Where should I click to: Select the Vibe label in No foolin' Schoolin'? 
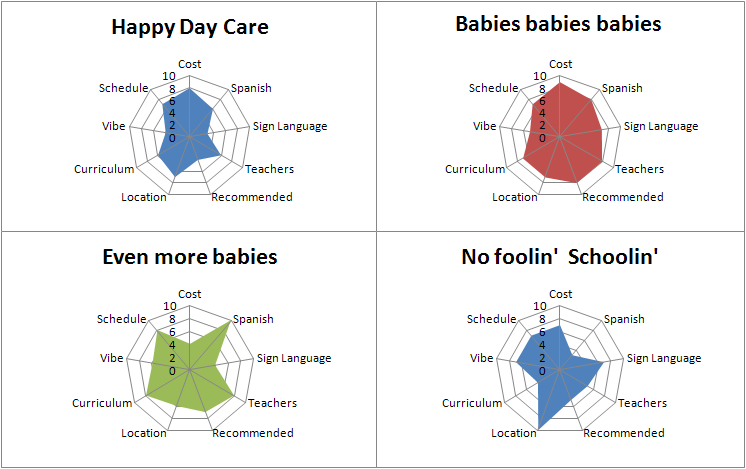pos(484,357)
